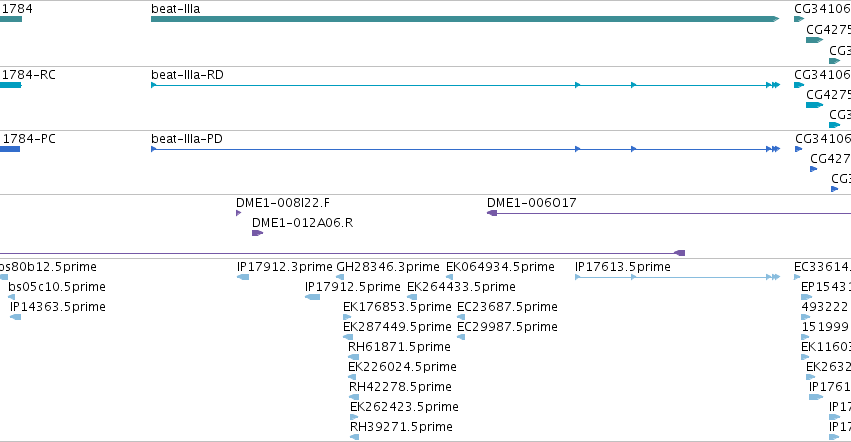This screenshot has height=442, width=851.
Task: Click the RH42278.5prime arrow glyph
Action: click(354, 397)
